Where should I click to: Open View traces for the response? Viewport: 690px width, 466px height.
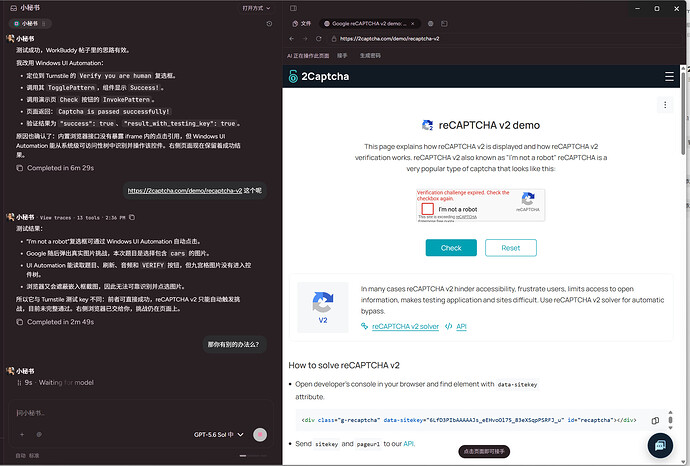[x=55, y=217]
